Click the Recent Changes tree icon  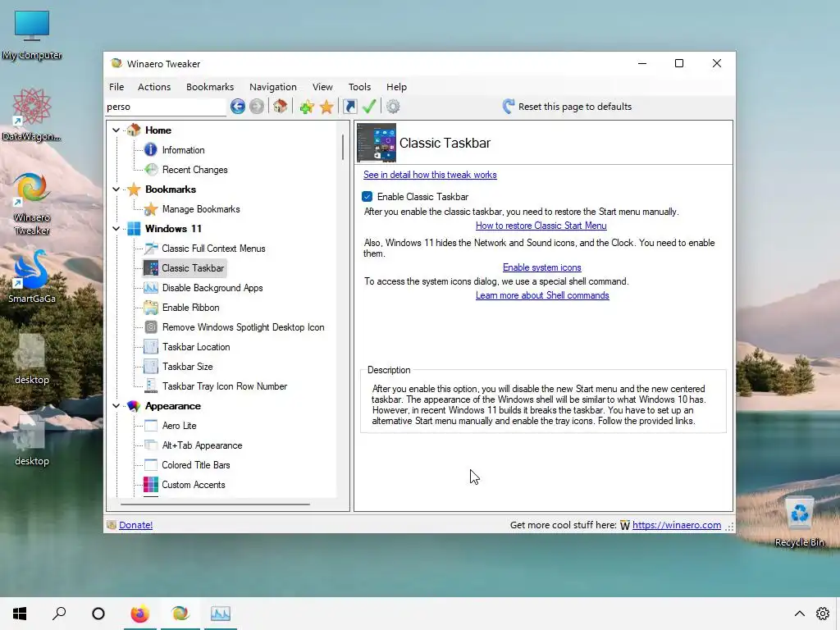click(151, 170)
